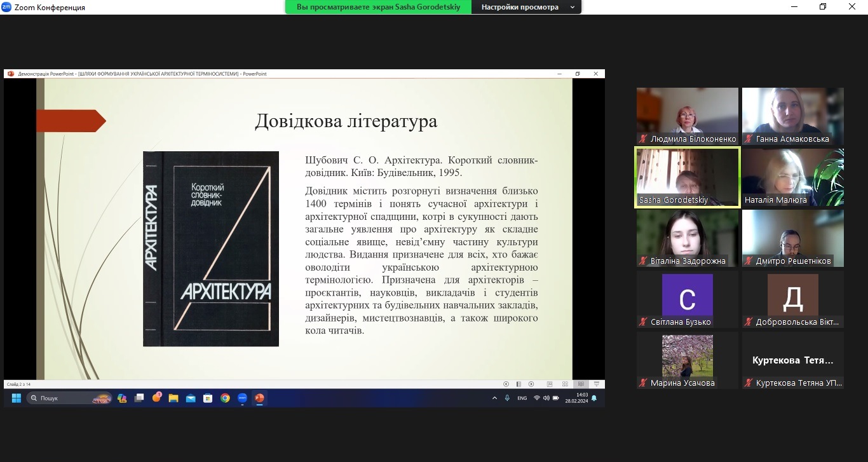Open Task View on shared taskbar
Image resolution: width=868 pixels, height=462 pixels.
point(139,398)
